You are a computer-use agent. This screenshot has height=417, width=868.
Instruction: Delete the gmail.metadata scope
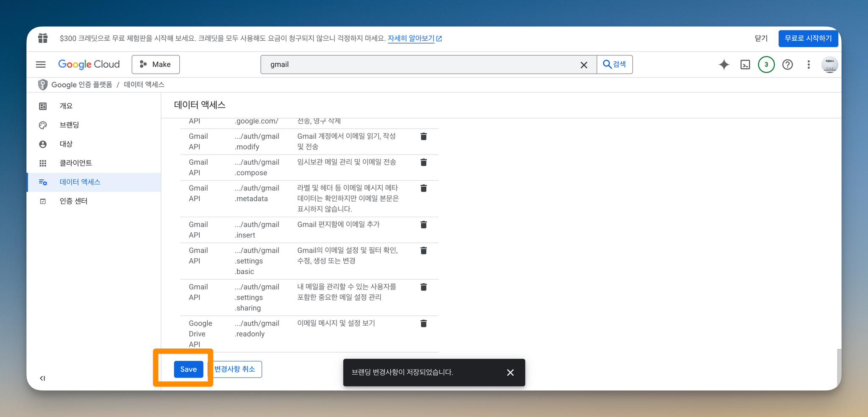423,188
